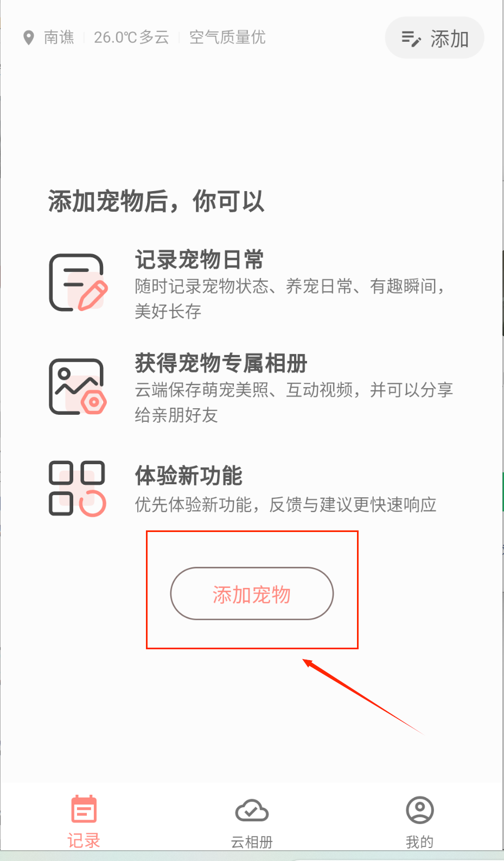This screenshot has width=504, height=861.
Task: Select the 获得宠物专属相册 heading
Action: click(221, 363)
